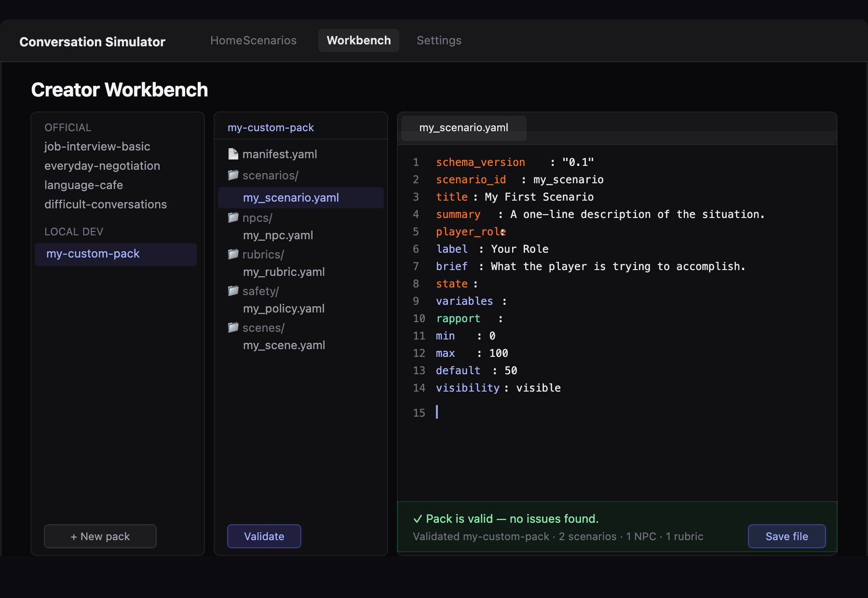Click the my-custom-pack file panel header
The image size is (868, 598).
tap(271, 128)
